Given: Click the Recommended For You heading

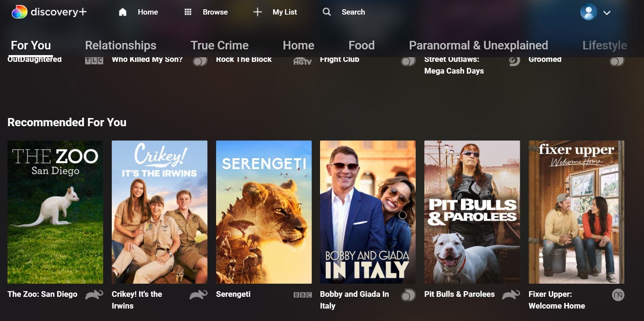Looking at the screenshot, I should point(67,122).
